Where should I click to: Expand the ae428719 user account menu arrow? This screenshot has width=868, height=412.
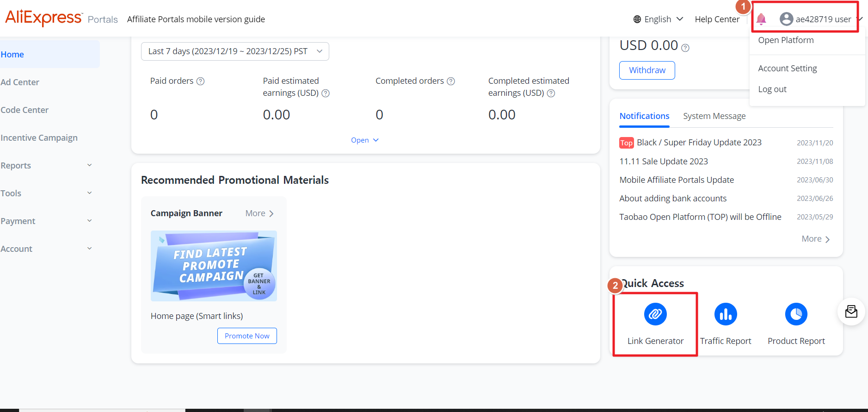click(x=859, y=19)
